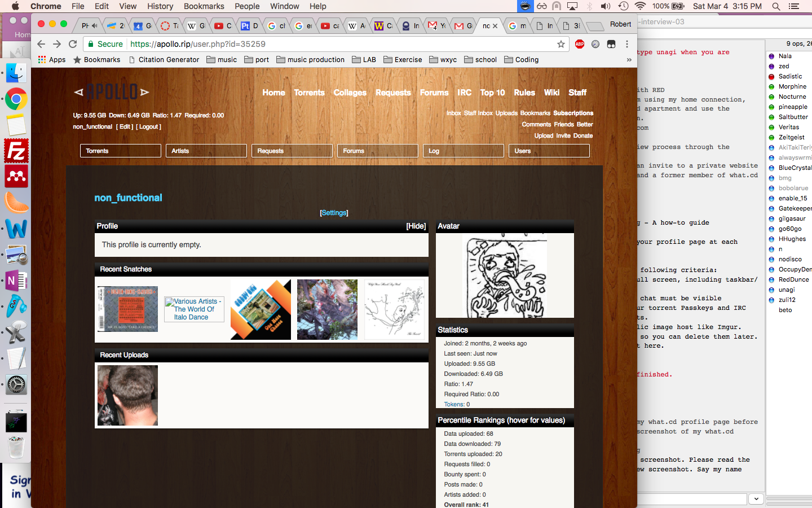This screenshot has width=812, height=508.
Task: Reload the apollo.rip page
Action: click(x=73, y=44)
